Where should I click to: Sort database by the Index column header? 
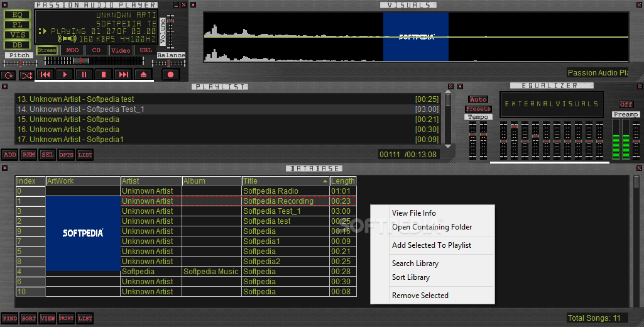(30, 181)
